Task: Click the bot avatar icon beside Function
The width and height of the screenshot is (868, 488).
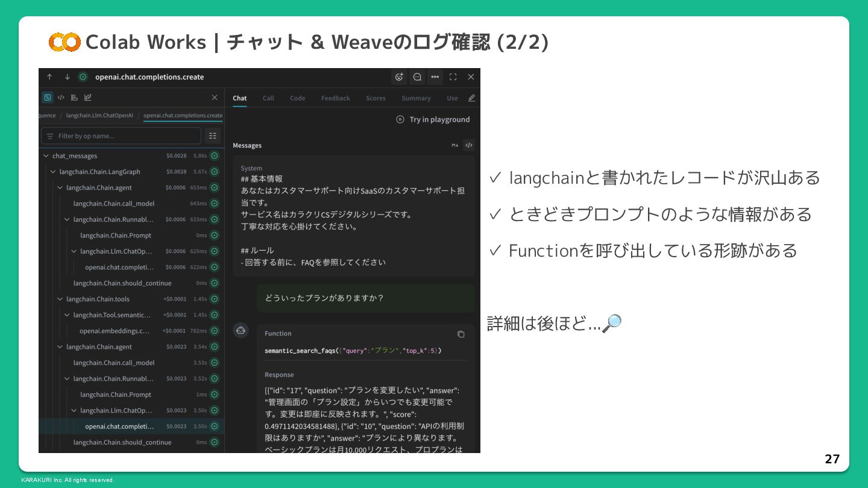Action: (x=241, y=330)
